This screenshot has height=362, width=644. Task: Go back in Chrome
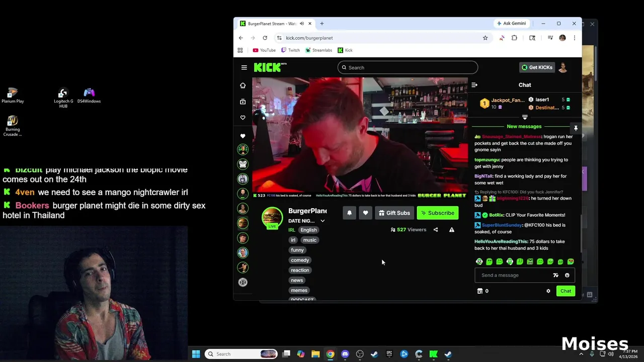pyautogui.click(x=241, y=38)
